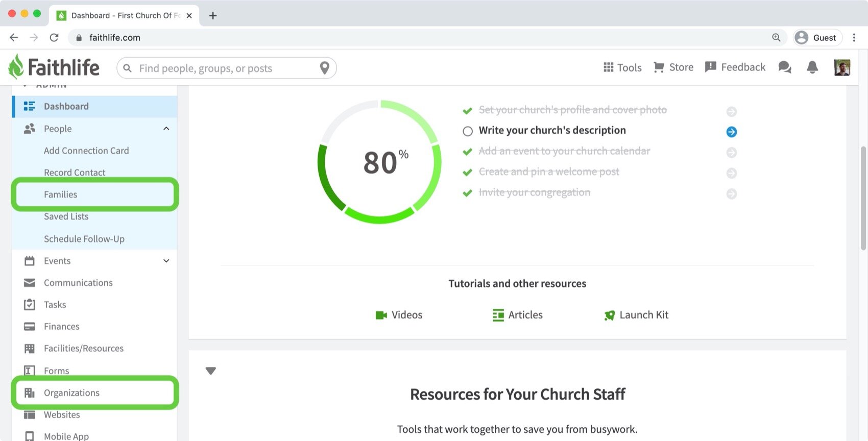
Task: Click the Websites sidebar icon
Action: (x=30, y=414)
